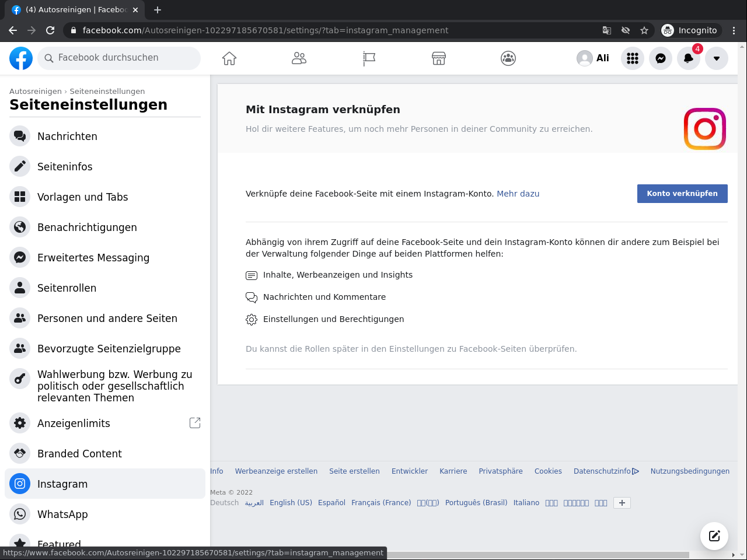
Task: Close the Autosreinigen Facebook tab
Action: (x=135, y=10)
